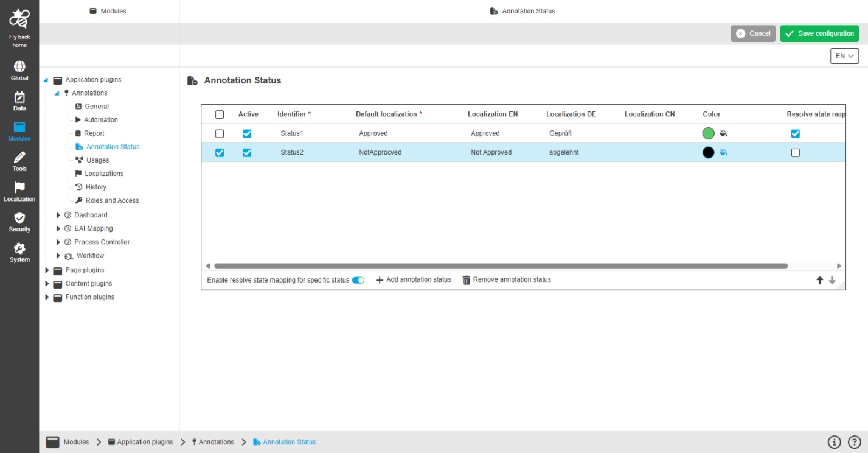Open the Localizations tree item
Viewport: 868px width, 453px height.
click(104, 174)
